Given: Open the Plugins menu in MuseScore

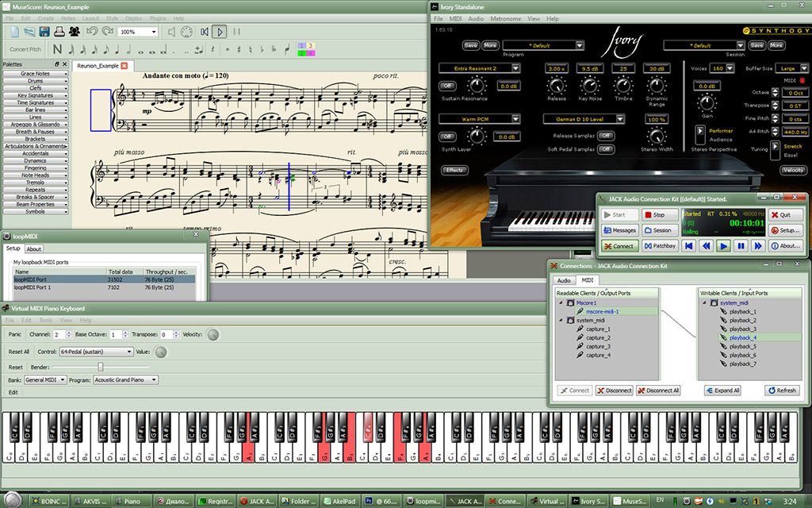Looking at the screenshot, I should pyautogui.click(x=158, y=18).
